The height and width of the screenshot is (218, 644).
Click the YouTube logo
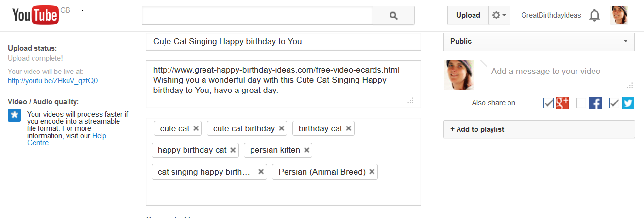[x=35, y=15]
